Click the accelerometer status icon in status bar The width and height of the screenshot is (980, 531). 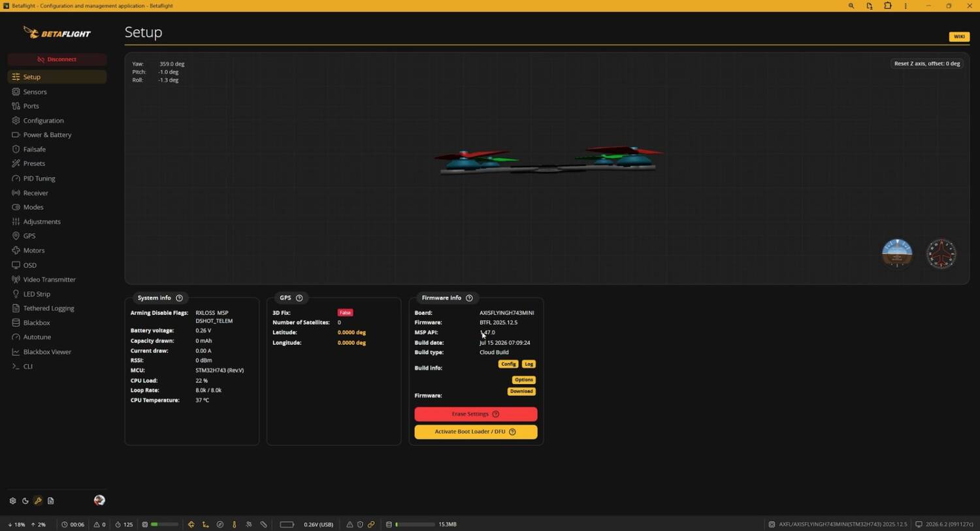click(205, 524)
